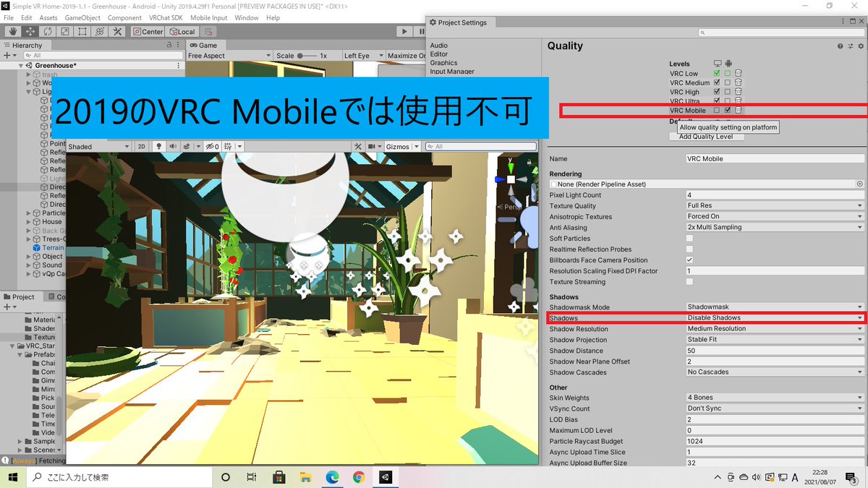Open Skin Weights dropdown
The image size is (868, 488).
point(775,398)
